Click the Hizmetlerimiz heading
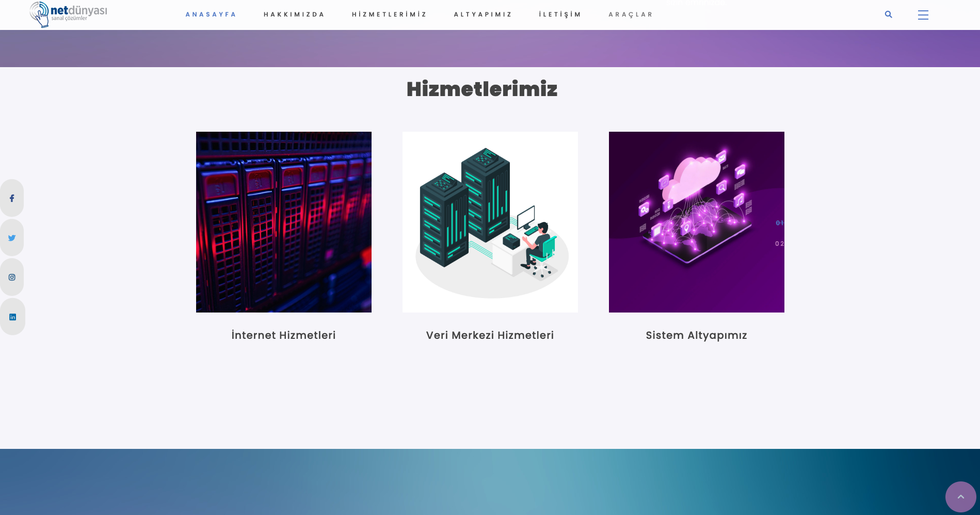Image resolution: width=980 pixels, height=515 pixels. [x=482, y=89]
